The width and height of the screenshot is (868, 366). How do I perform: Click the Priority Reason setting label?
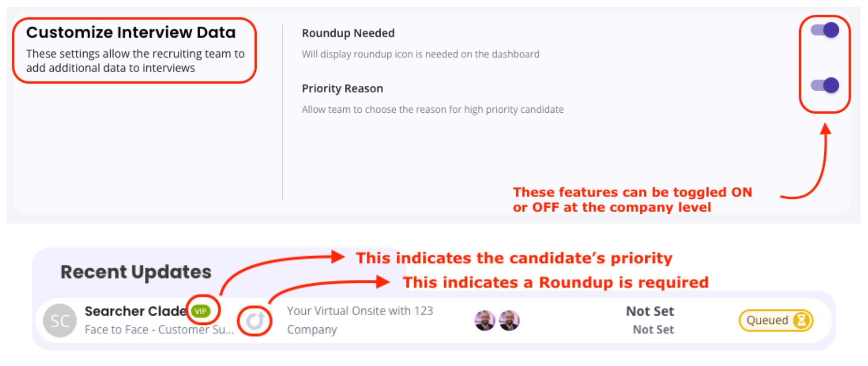point(342,89)
